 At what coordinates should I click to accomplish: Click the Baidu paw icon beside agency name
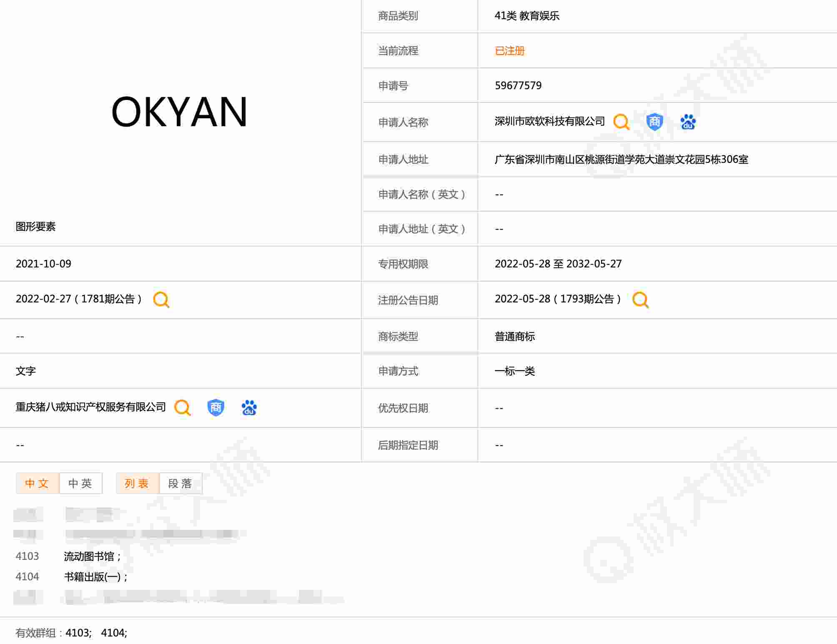pyautogui.click(x=249, y=407)
